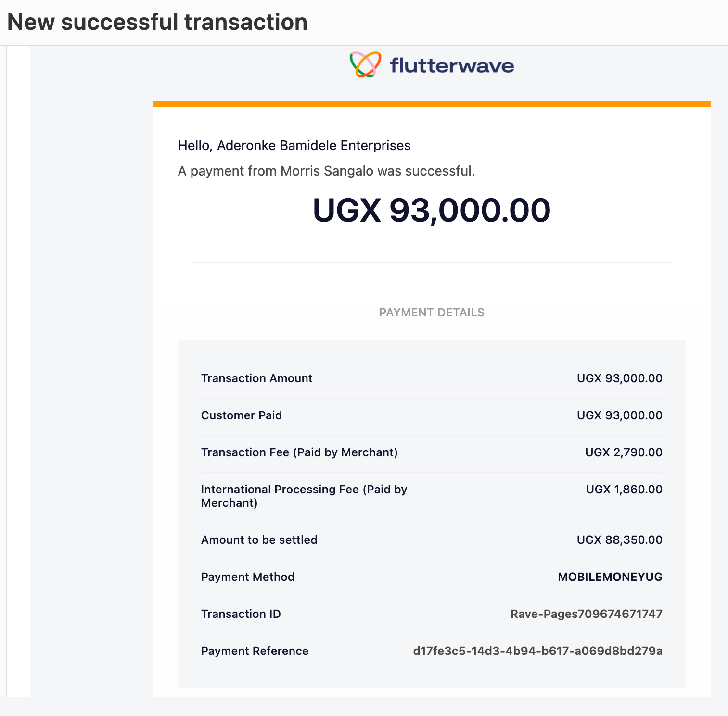
Task: Click the Flutterwave butterfly logo icon
Action: click(366, 64)
